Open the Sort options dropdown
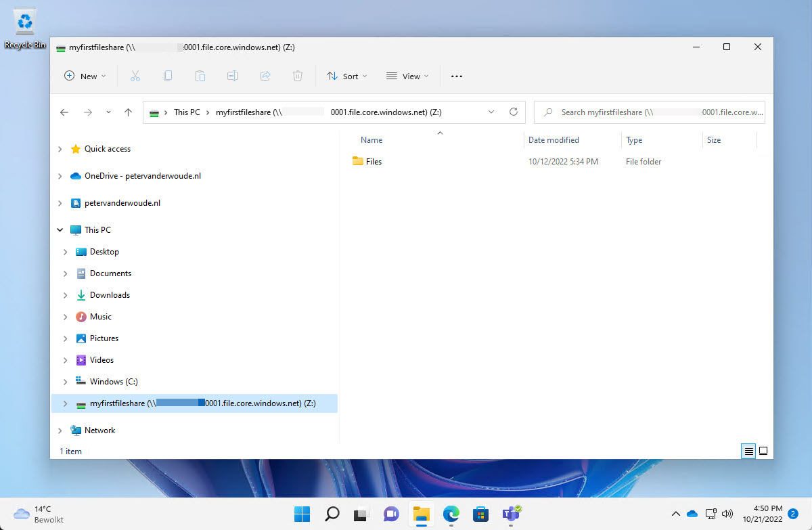Viewport: 812px width, 530px height. coord(347,76)
